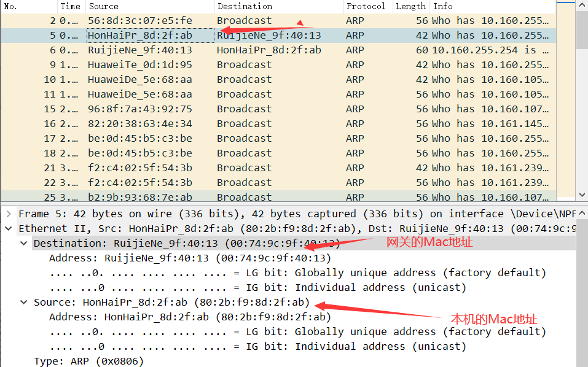This screenshot has width=588, height=367.
Task: Sort packets by the No. column header
Action: point(29,6)
